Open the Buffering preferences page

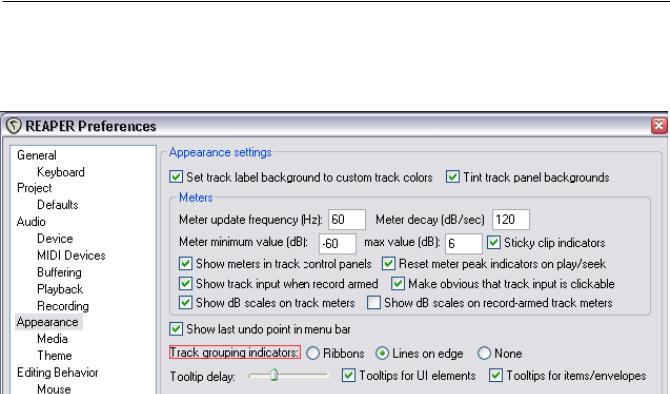(59, 272)
